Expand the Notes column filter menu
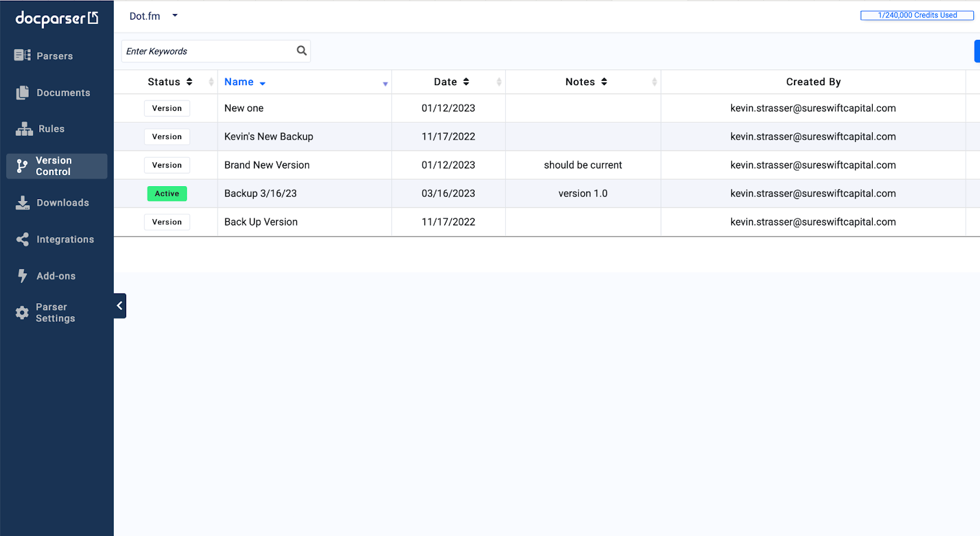The image size is (980, 536). click(x=654, y=82)
